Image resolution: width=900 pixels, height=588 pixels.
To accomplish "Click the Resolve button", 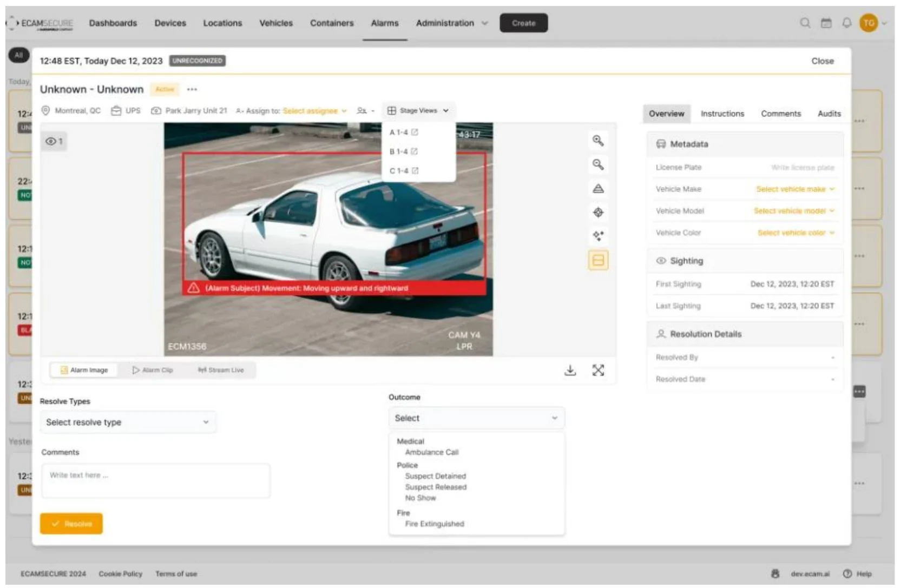I will point(71,524).
